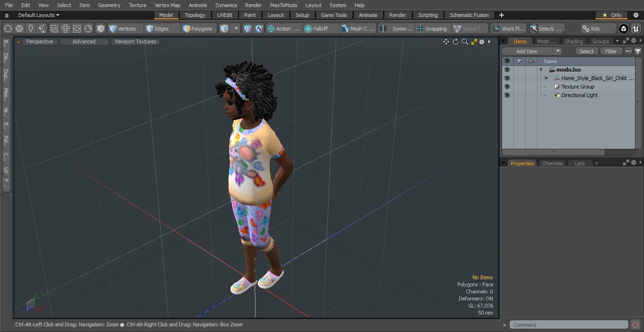Screen dimensions: 644x332
Task: Click the Items list horizontal scrollbar
Action: (553, 153)
